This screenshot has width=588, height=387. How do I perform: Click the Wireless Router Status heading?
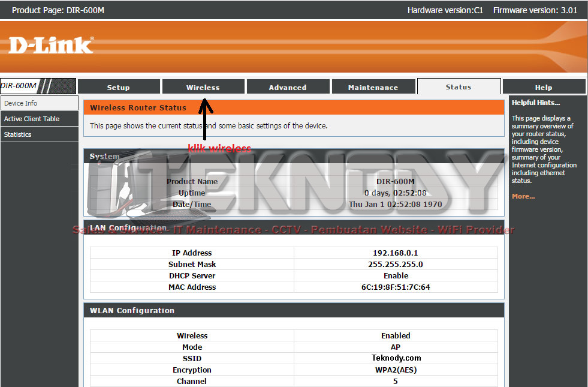138,108
